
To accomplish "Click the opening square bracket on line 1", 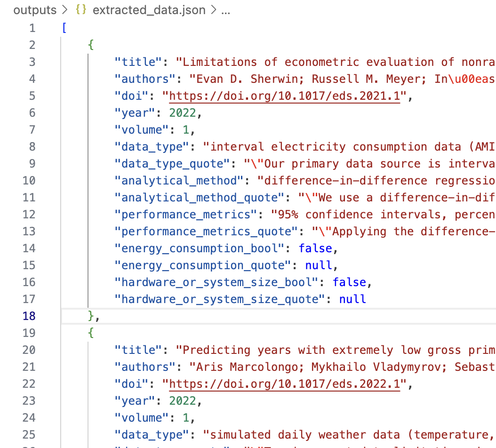I will [64, 28].
